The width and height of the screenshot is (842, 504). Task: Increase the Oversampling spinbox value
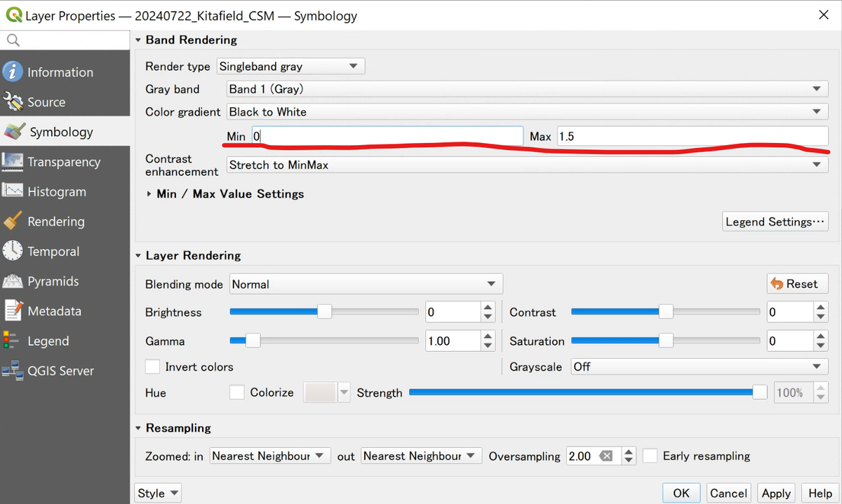[629, 451]
